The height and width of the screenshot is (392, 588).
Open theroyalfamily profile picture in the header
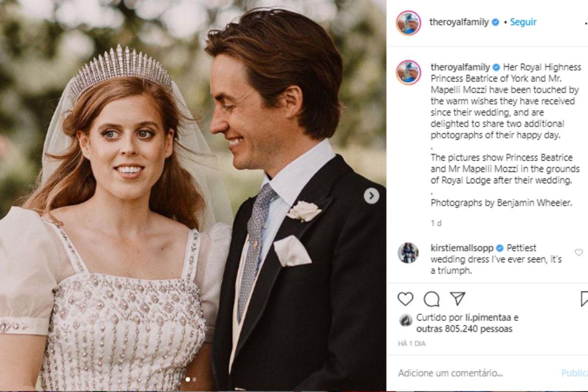[x=409, y=23]
